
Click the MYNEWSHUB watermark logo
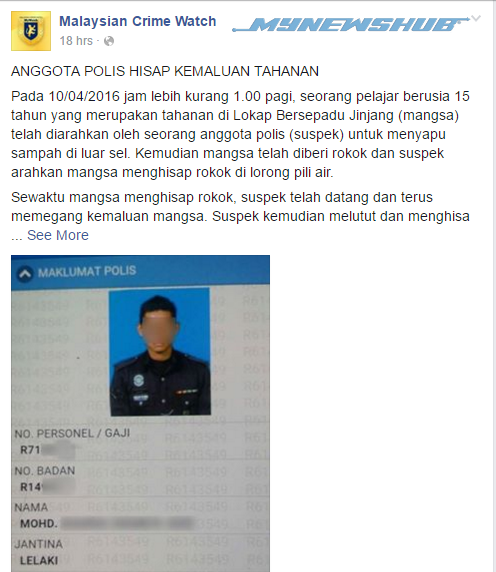351,24
